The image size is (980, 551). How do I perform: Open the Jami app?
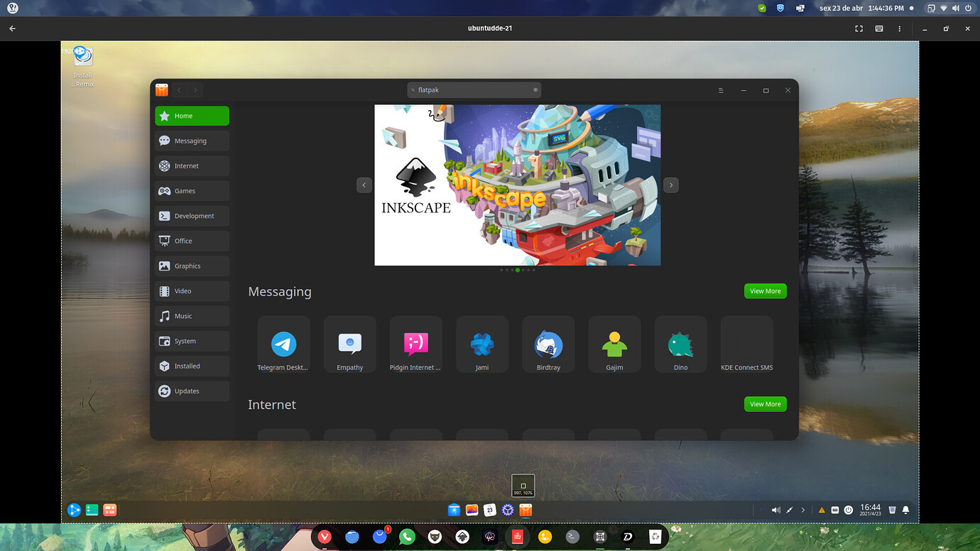tap(482, 345)
